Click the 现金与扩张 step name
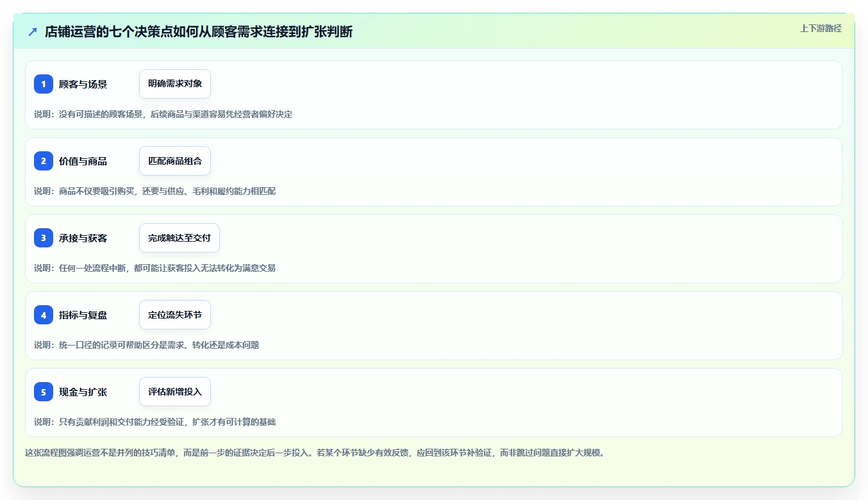868x500 pixels. (83, 392)
